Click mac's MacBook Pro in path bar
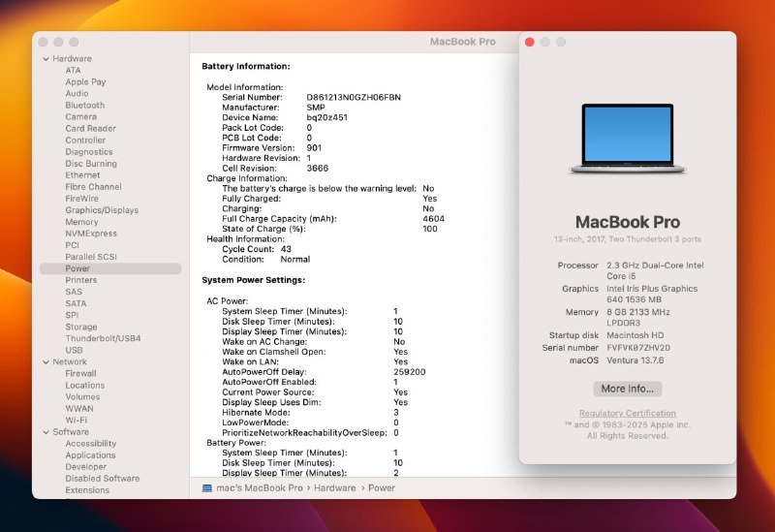This screenshot has width=775, height=532. pos(260,488)
